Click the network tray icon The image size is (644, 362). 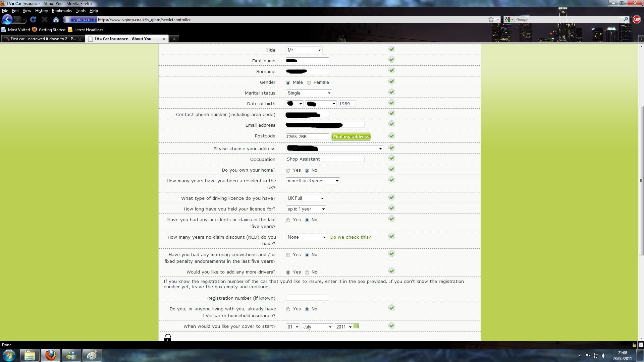(596, 356)
